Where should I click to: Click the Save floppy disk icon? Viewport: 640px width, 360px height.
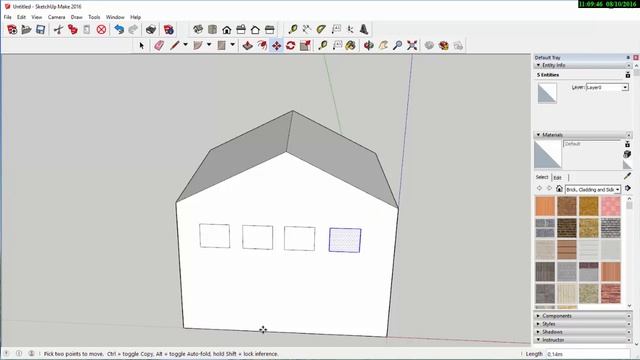[x=40, y=29]
